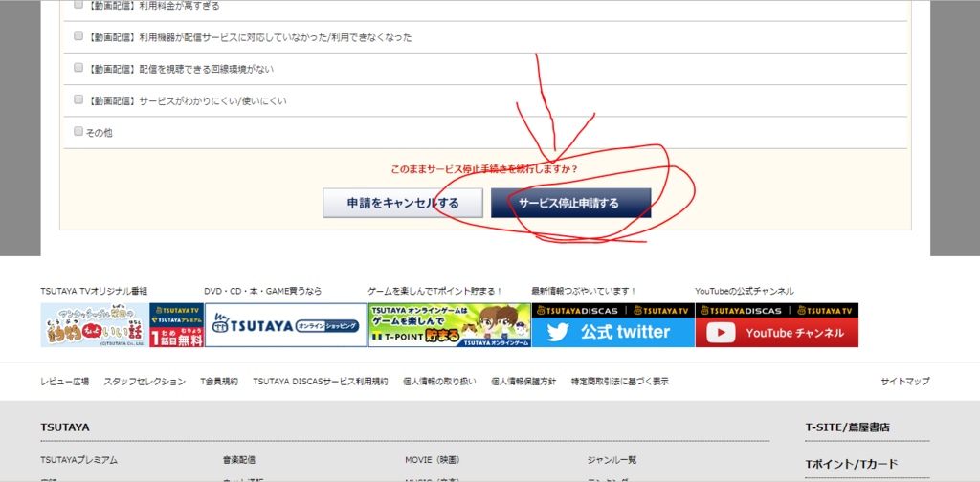Open 個人情報保護方針 link

523,382
